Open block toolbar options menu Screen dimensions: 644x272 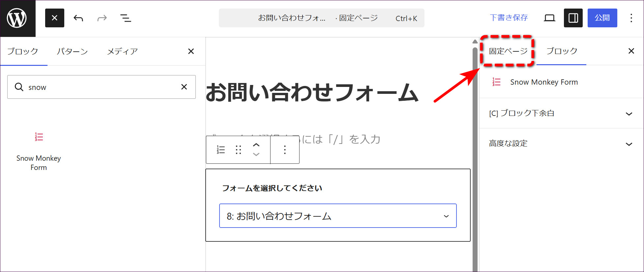click(285, 150)
